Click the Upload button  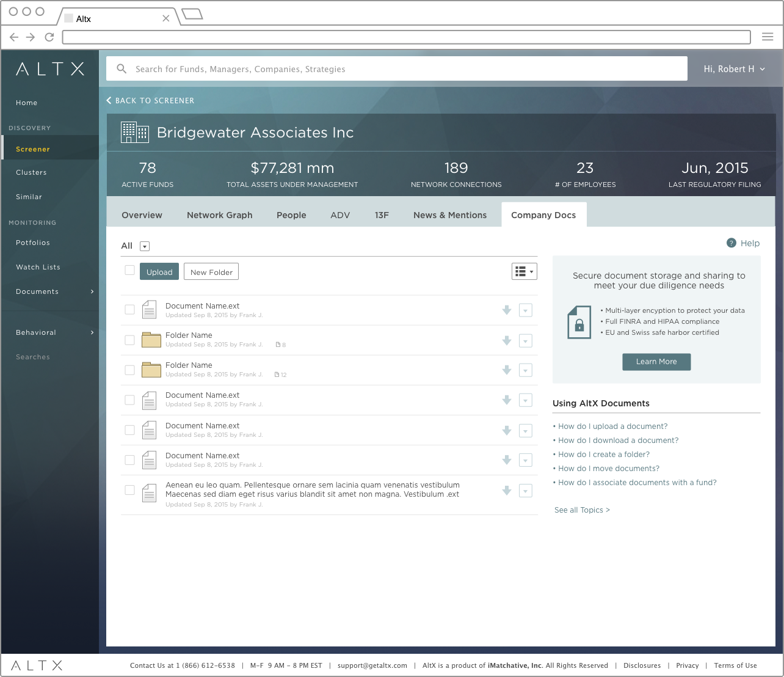(x=159, y=271)
